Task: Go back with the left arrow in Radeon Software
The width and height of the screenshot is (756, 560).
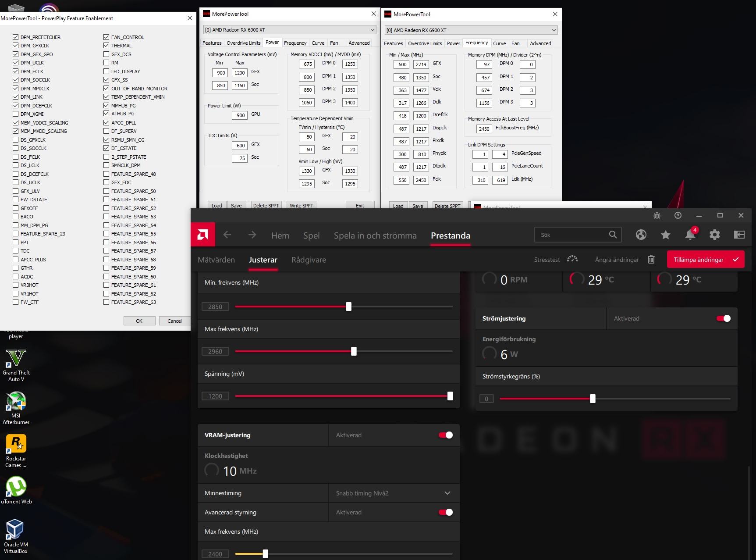Action: click(227, 235)
